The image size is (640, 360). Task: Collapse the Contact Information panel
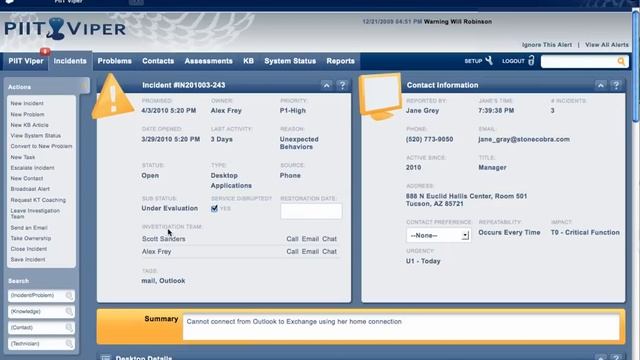(600, 85)
